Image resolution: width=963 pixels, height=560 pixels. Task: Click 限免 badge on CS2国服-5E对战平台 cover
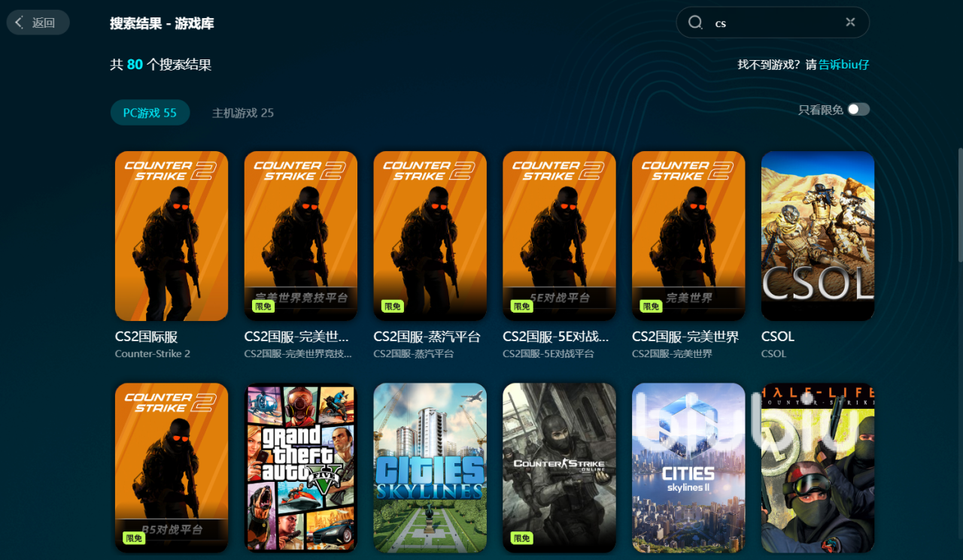(521, 306)
